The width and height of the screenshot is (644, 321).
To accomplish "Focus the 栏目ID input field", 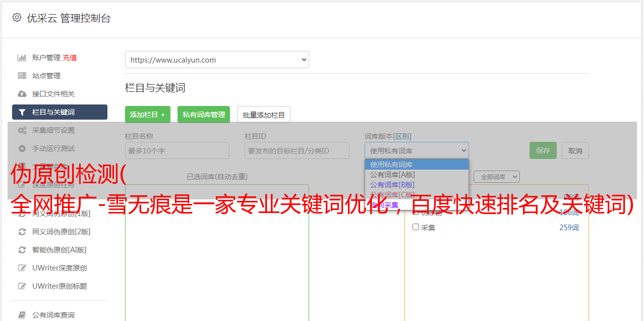I will pyautogui.click(x=297, y=150).
